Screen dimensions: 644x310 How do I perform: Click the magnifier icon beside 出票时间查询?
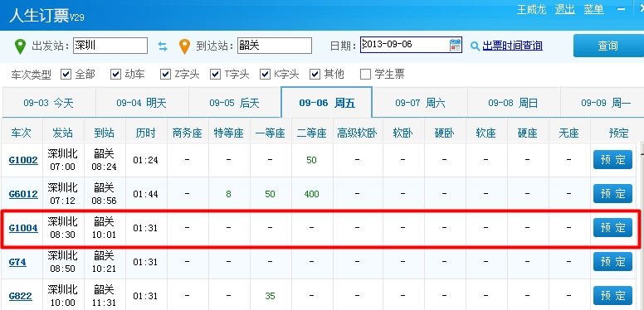476,46
